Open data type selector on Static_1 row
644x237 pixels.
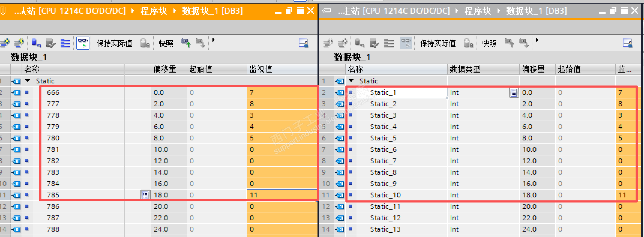[514, 93]
